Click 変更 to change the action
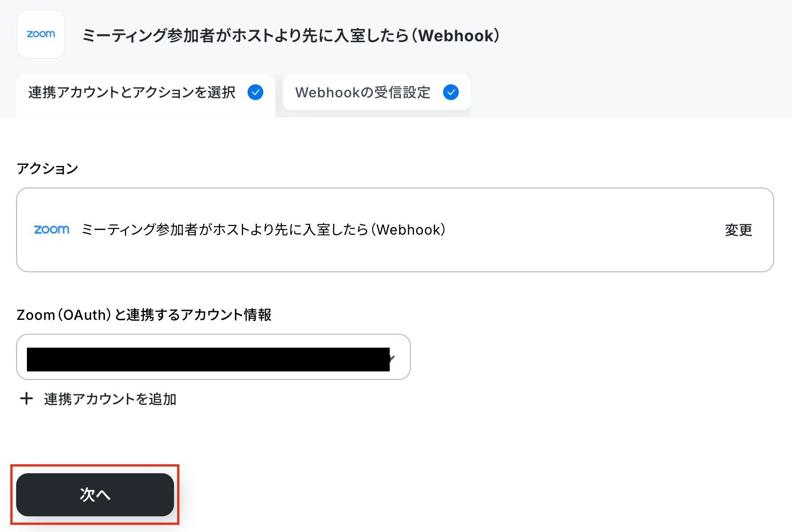Screen dimensions: 792x532 click(738, 230)
